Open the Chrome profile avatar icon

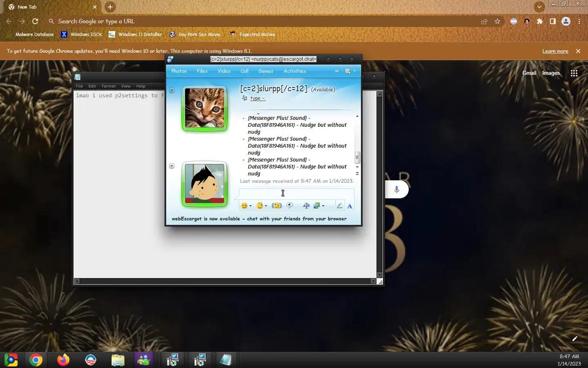tap(566, 21)
